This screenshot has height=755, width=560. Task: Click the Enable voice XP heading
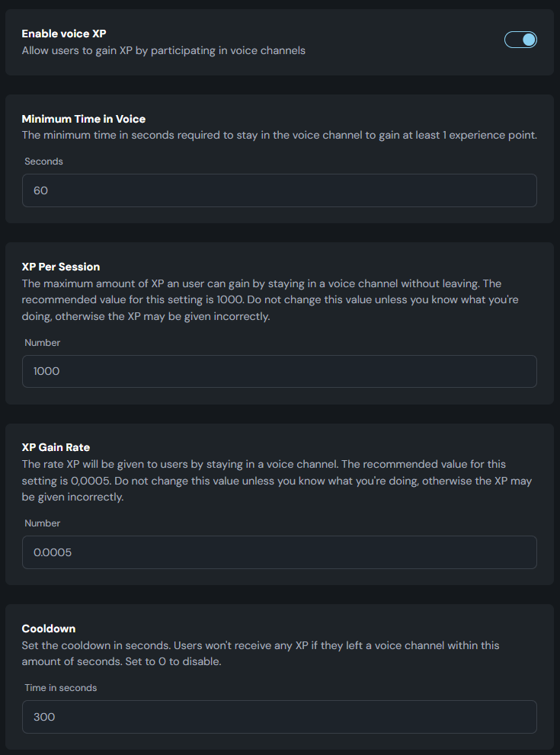click(x=64, y=34)
